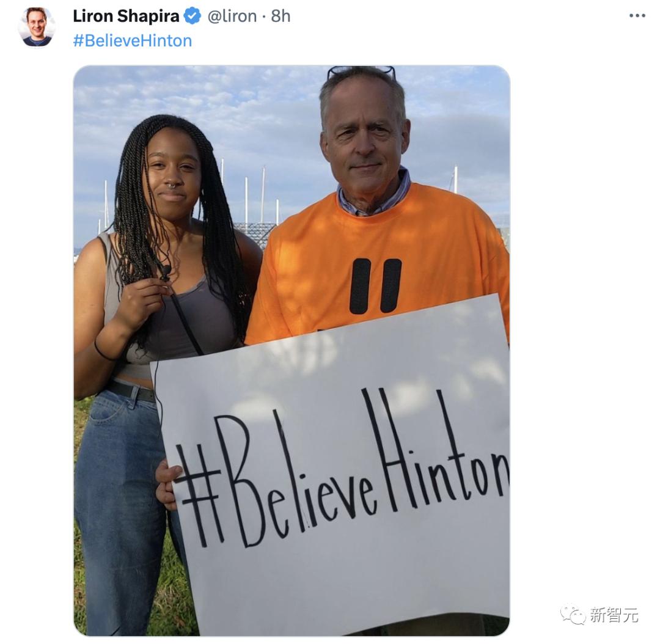Click the @liron handle
Image resolution: width=660 pixels, height=644 pixels.
[232, 16]
